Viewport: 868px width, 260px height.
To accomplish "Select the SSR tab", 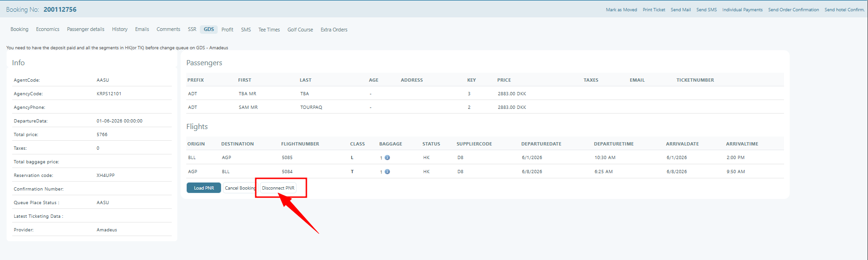I will pos(192,30).
